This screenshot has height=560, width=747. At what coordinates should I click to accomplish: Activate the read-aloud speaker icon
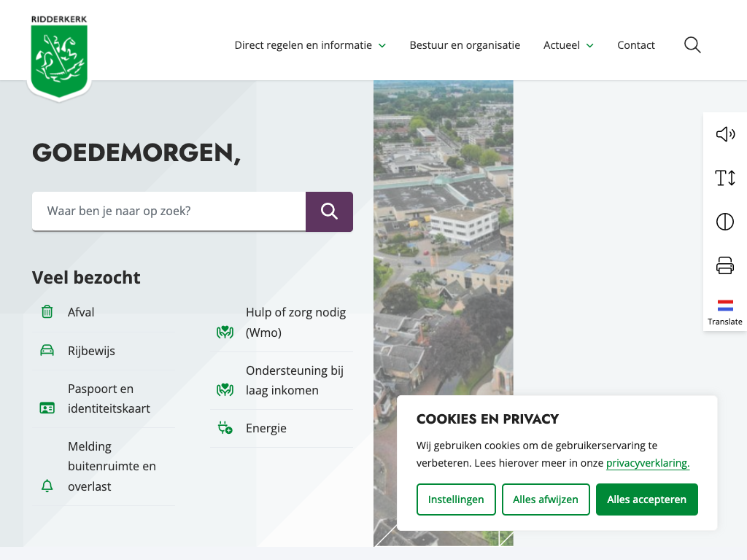pos(724,134)
